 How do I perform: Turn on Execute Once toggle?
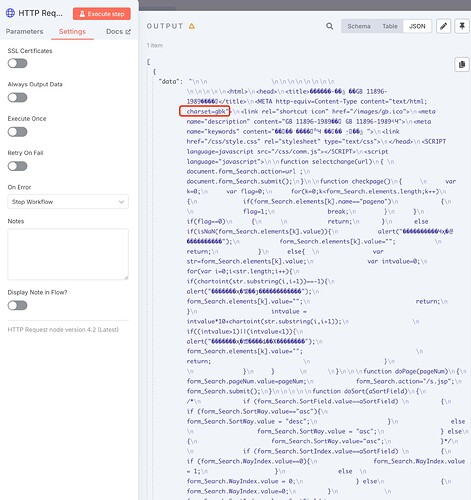tap(17, 132)
